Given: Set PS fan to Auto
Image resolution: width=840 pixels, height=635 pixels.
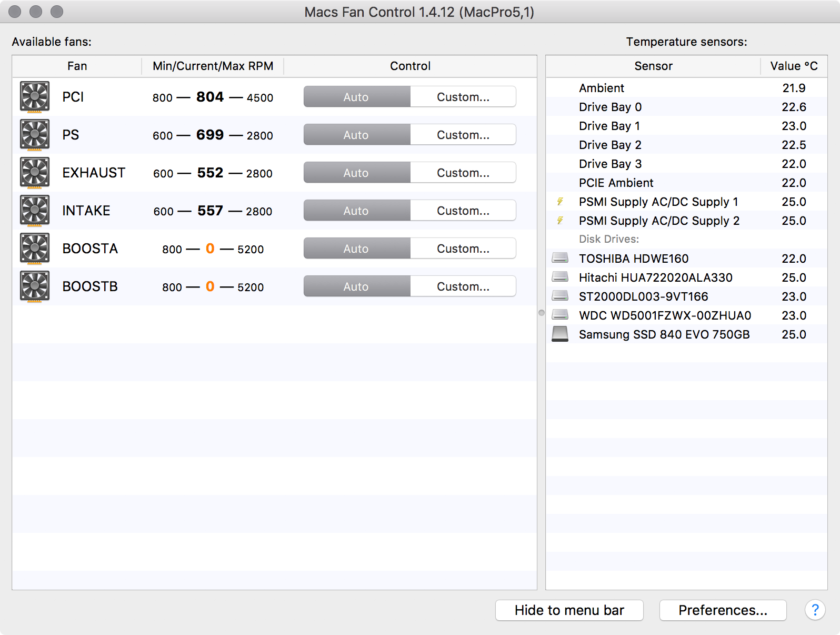Looking at the screenshot, I should (357, 135).
